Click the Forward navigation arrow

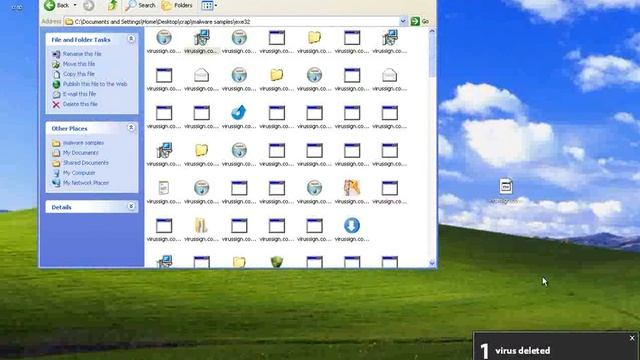tap(89, 5)
